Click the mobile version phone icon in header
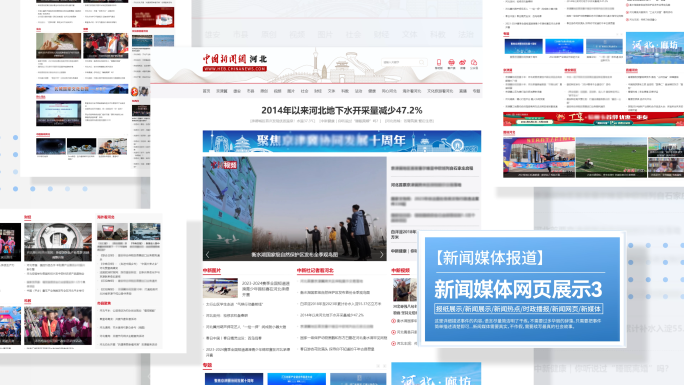684x385 pixels. 439,62
